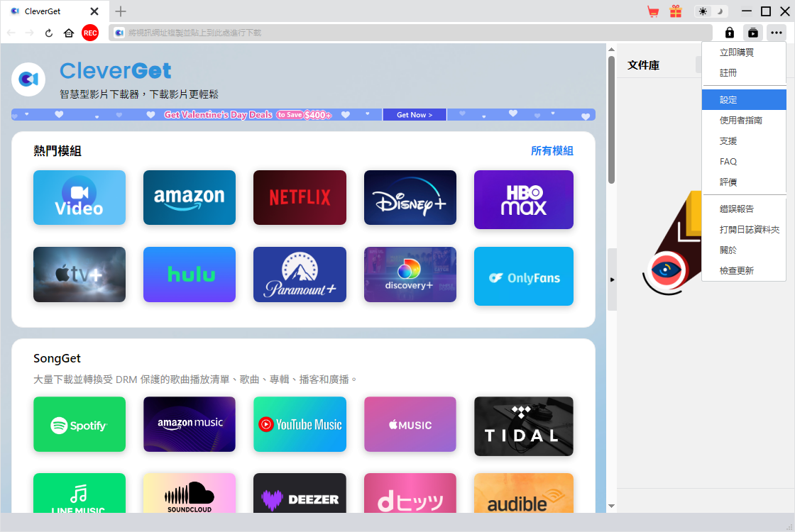Select the Audible tile
The height and width of the screenshot is (532, 795).
coord(524,493)
